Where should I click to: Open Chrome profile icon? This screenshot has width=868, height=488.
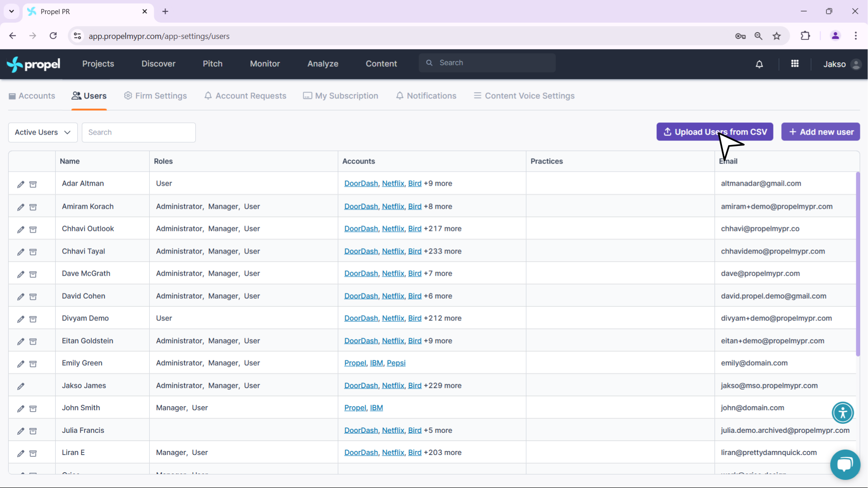click(x=835, y=36)
